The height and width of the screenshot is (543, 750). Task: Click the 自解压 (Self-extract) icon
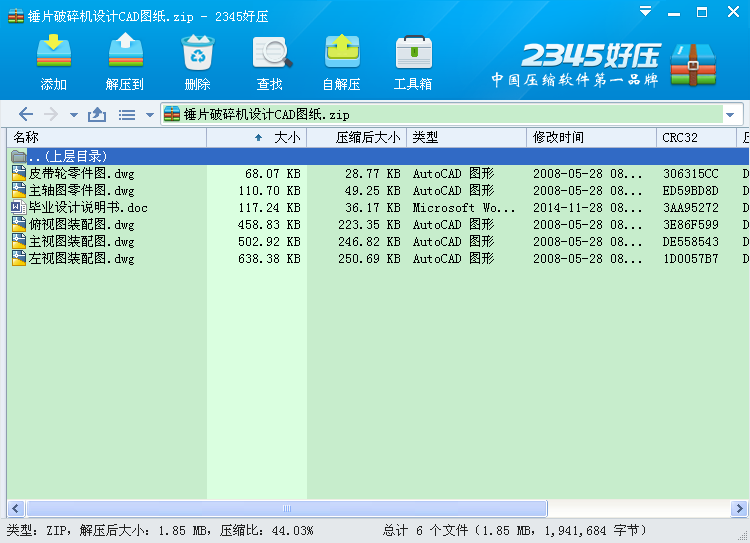tap(341, 61)
